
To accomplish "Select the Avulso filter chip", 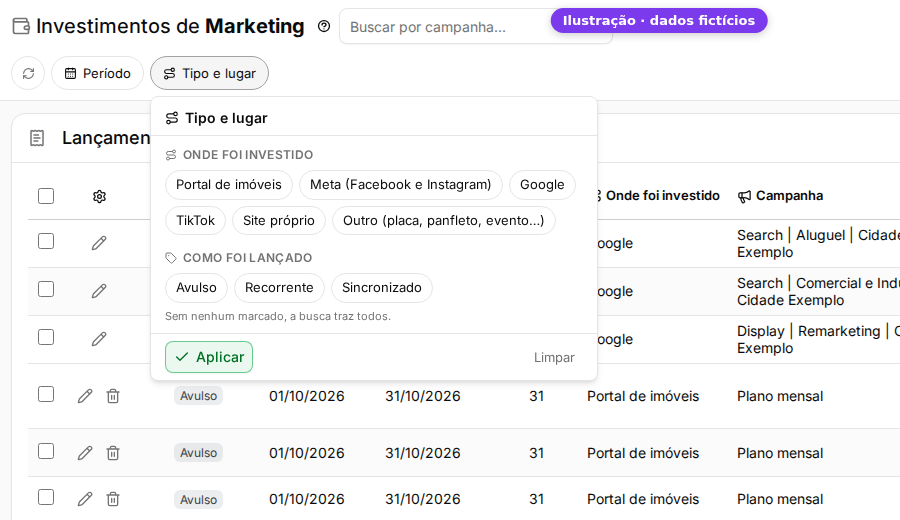I will 196,288.
